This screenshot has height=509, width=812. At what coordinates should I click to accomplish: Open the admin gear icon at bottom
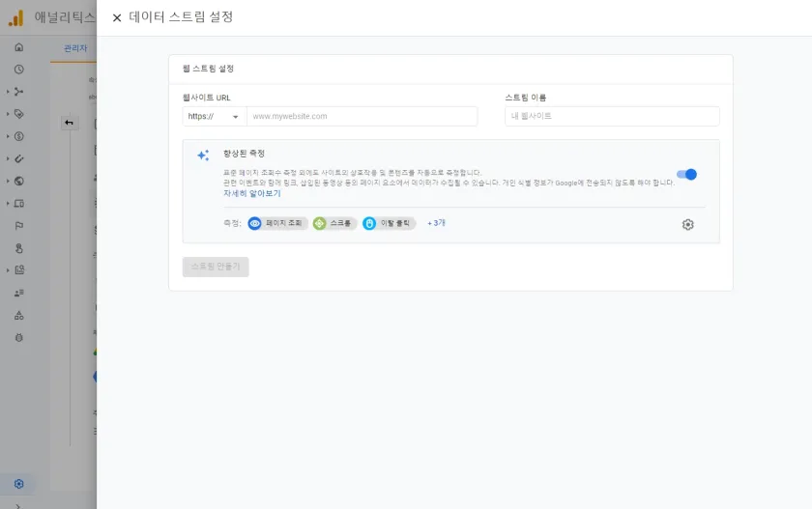pos(19,484)
